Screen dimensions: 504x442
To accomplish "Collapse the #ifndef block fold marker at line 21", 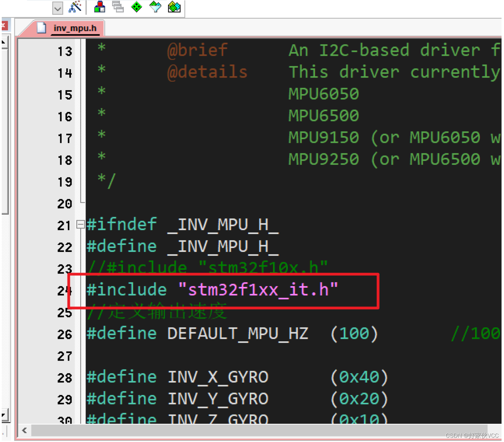I will [80, 225].
